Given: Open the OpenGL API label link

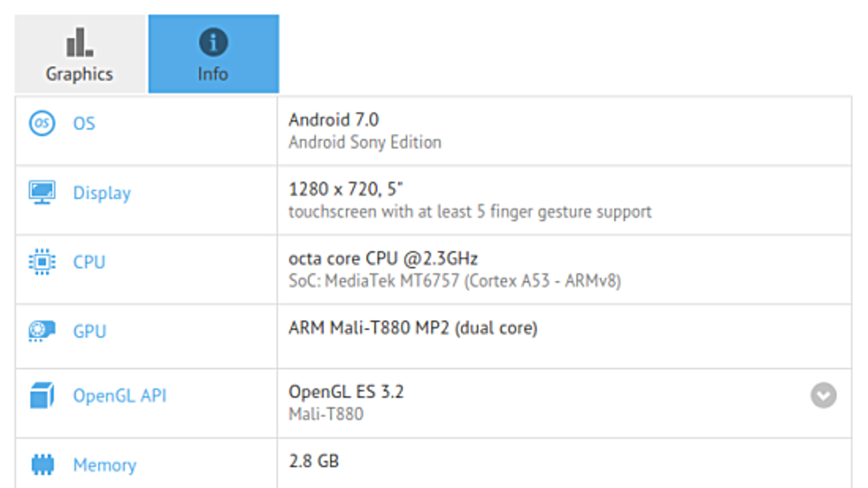Looking at the screenshot, I should click(119, 396).
